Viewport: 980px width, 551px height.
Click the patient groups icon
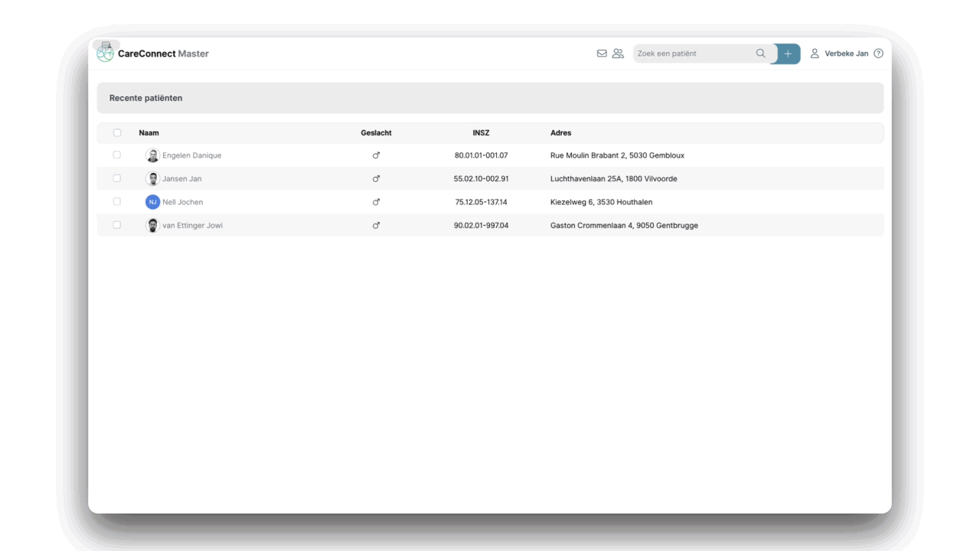pyautogui.click(x=618, y=53)
